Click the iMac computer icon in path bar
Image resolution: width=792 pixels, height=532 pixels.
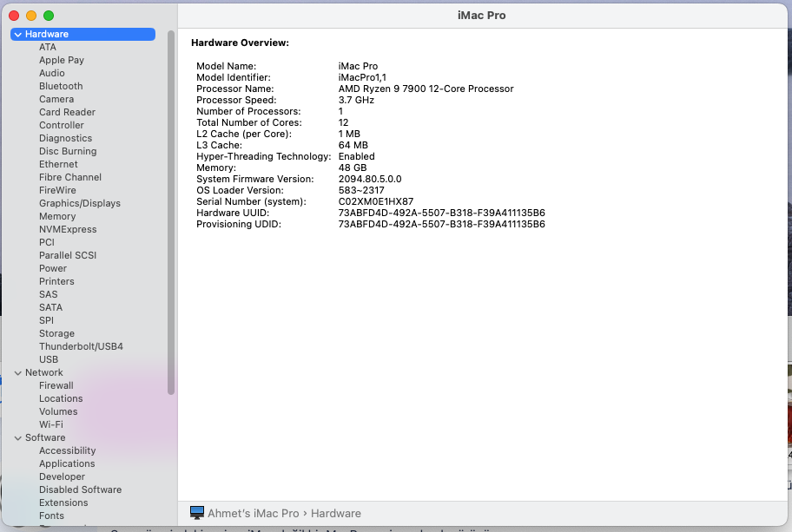click(197, 513)
